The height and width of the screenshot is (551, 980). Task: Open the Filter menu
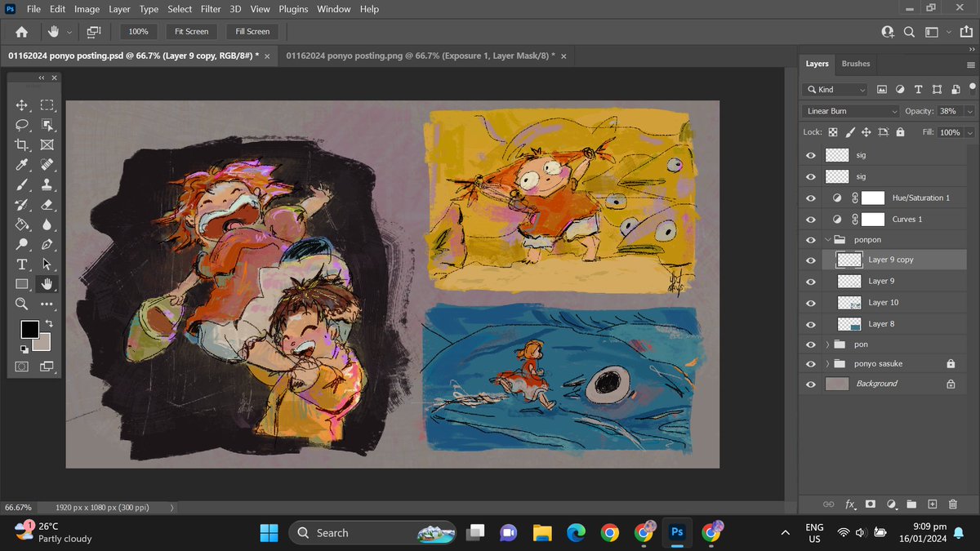(x=211, y=9)
